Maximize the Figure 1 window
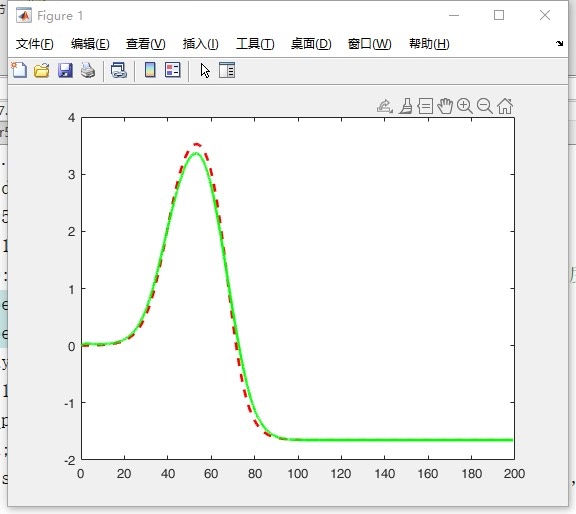This screenshot has height=514, width=576. tap(499, 15)
